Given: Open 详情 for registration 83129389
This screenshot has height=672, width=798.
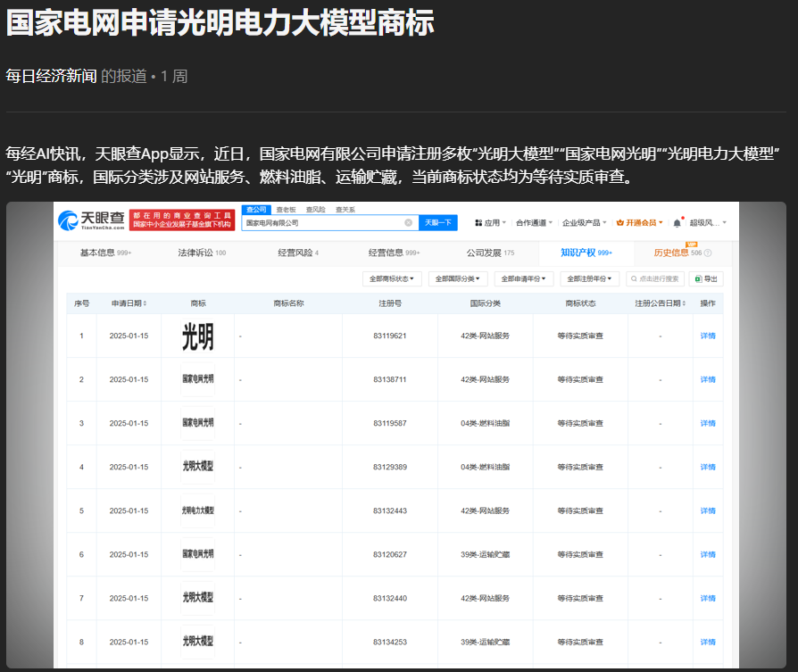Looking at the screenshot, I should pyautogui.click(x=708, y=467).
